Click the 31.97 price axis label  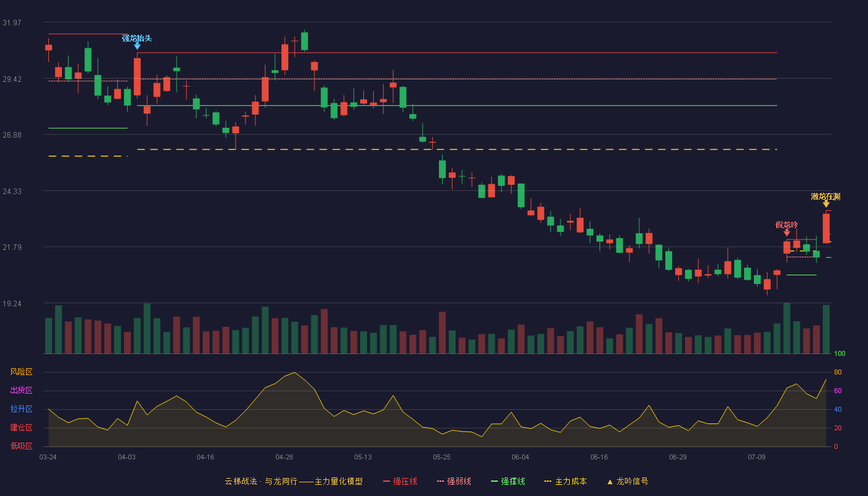(x=12, y=23)
